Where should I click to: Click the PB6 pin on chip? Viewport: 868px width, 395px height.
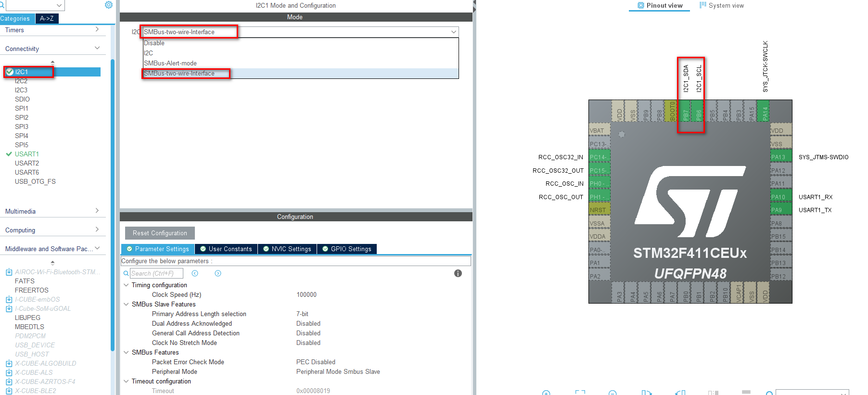point(699,111)
